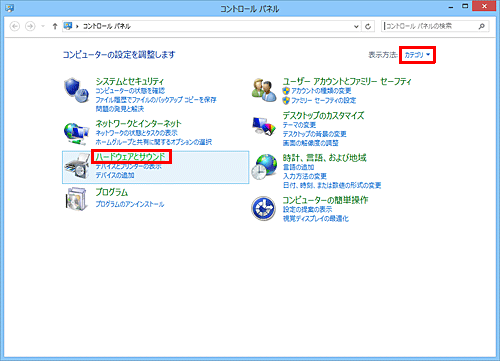The image size is (500, 361).
Task: Click the Ease of Access icon
Action: (263, 208)
